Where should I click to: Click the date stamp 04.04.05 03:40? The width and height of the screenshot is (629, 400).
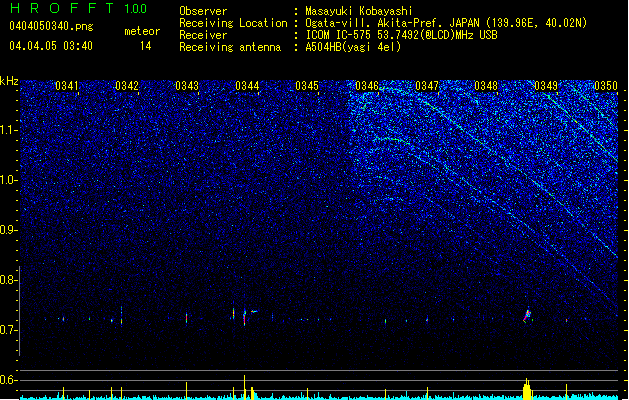[x=51, y=46]
